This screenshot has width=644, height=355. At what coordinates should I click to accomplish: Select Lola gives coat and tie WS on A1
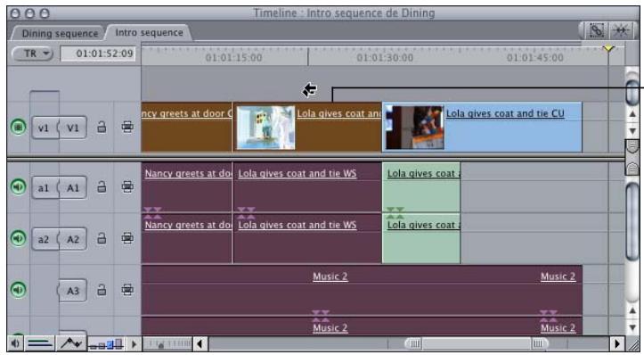(307, 187)
